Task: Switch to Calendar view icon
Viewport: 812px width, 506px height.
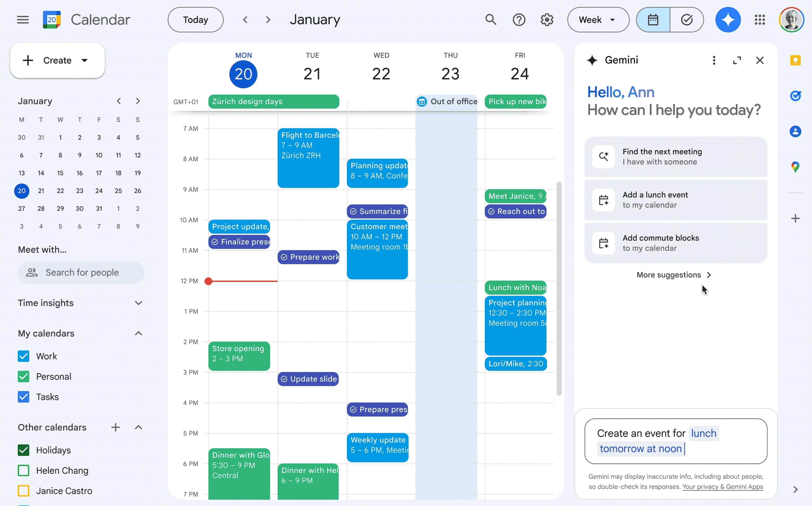Action: tap(653, 20)
